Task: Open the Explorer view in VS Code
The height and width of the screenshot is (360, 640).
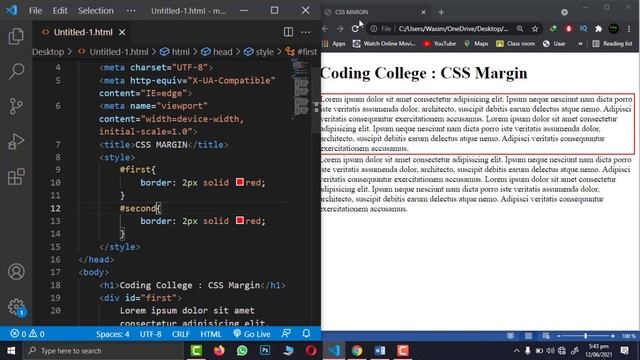Action: [16, 36]
